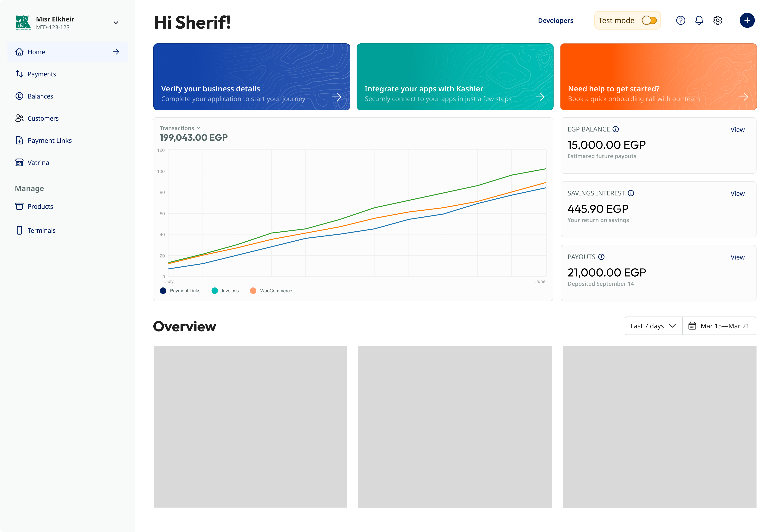Click the blue plus create button
The image size is (775, 532).
(747, 20)
